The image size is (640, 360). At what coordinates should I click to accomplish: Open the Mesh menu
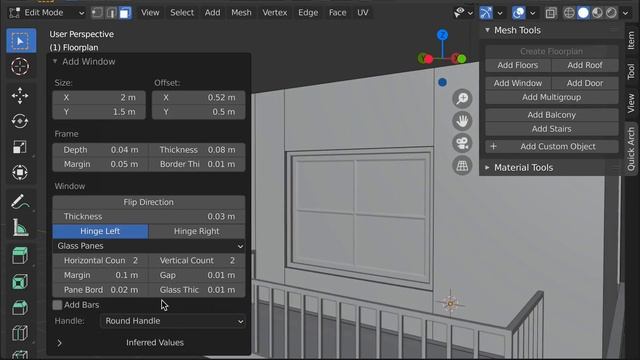(x=241, y=13)
